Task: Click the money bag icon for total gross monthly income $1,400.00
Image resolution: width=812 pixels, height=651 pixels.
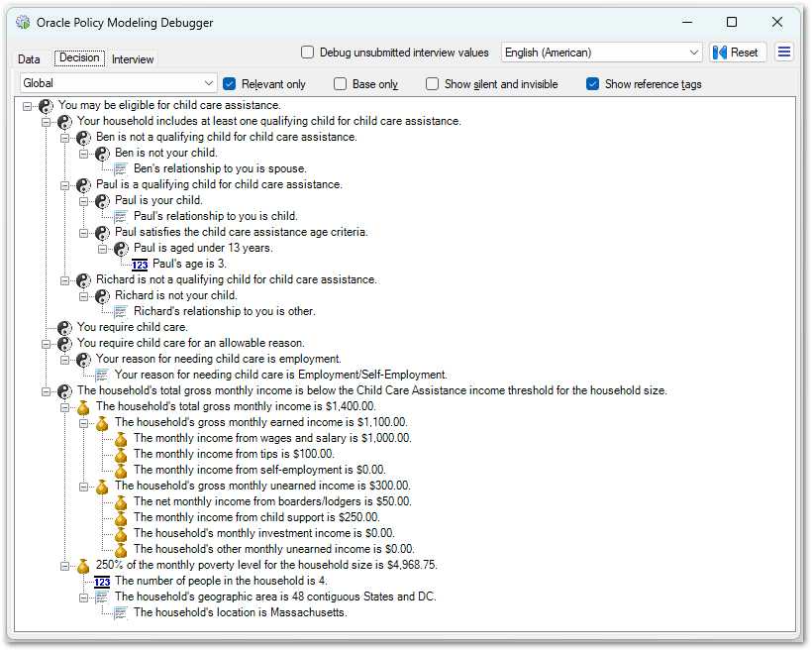Action: 83,407
